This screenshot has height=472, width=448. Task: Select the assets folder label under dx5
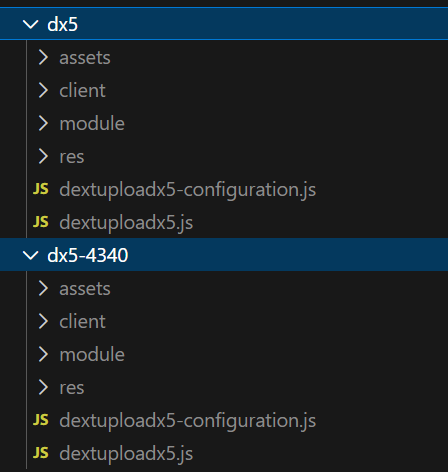point(85,58)
